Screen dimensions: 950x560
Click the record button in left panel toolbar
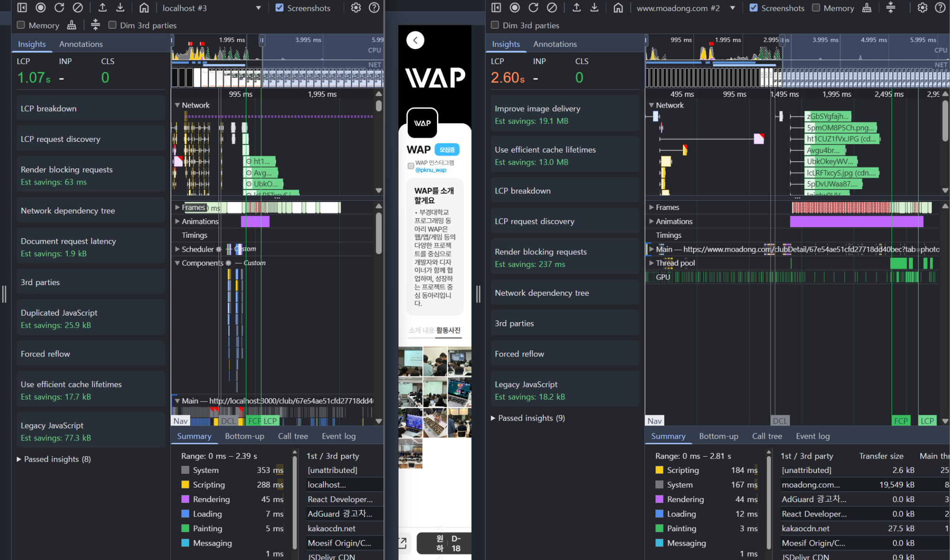tap(41, 7)
